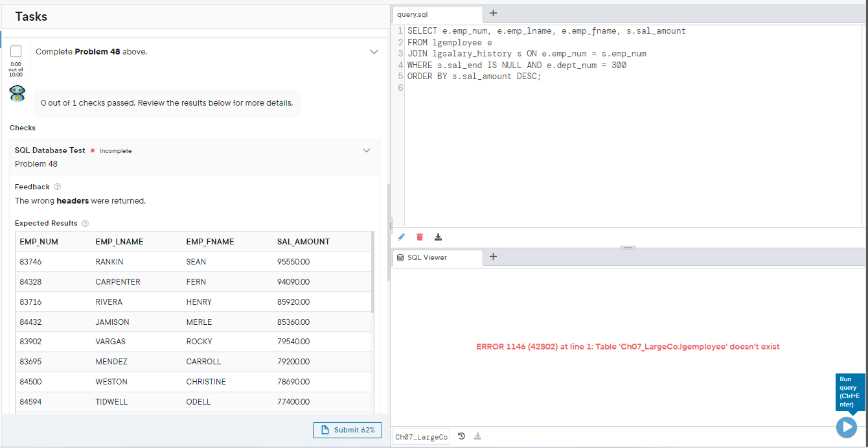Click the download icon next to the trash icon

(x=438, y=237)
